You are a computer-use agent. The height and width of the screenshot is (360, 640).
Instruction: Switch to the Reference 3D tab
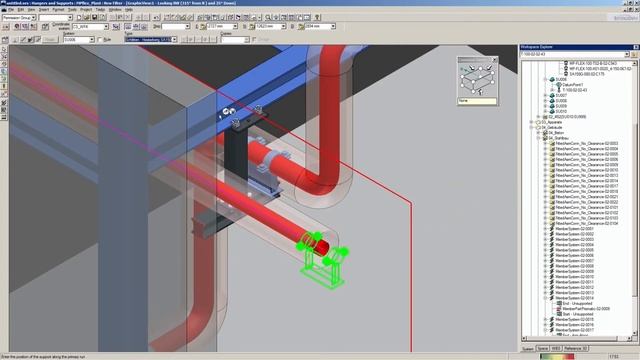click(576, 349)
